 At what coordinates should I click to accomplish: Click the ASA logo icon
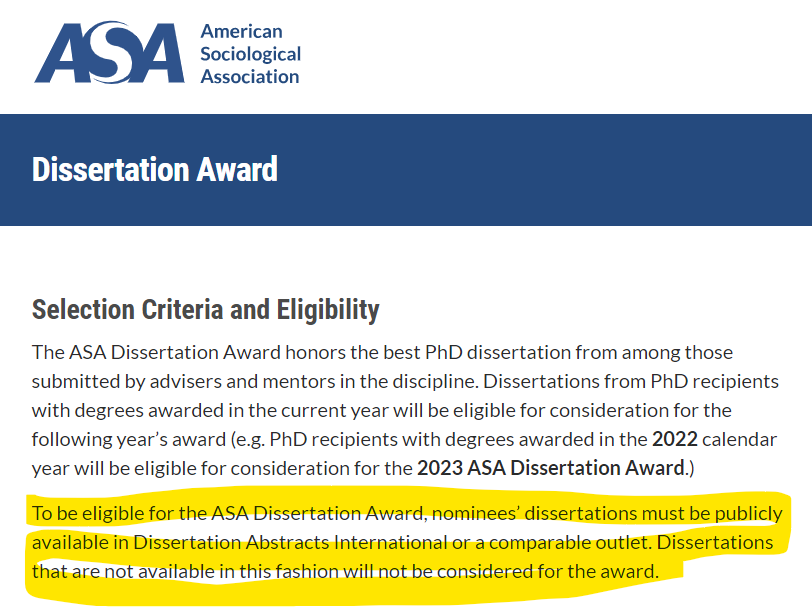[x=109, y=52]
